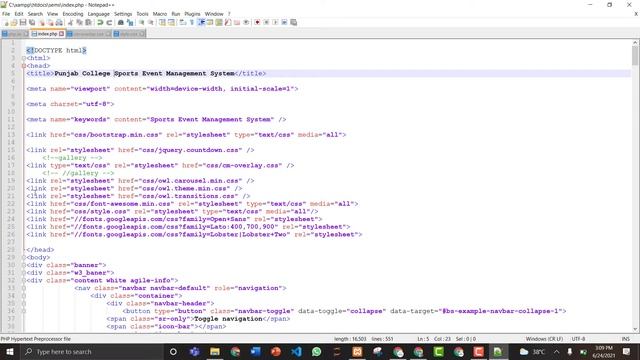
Task: Collapse div container fold marker
Action: coord(24,296)
